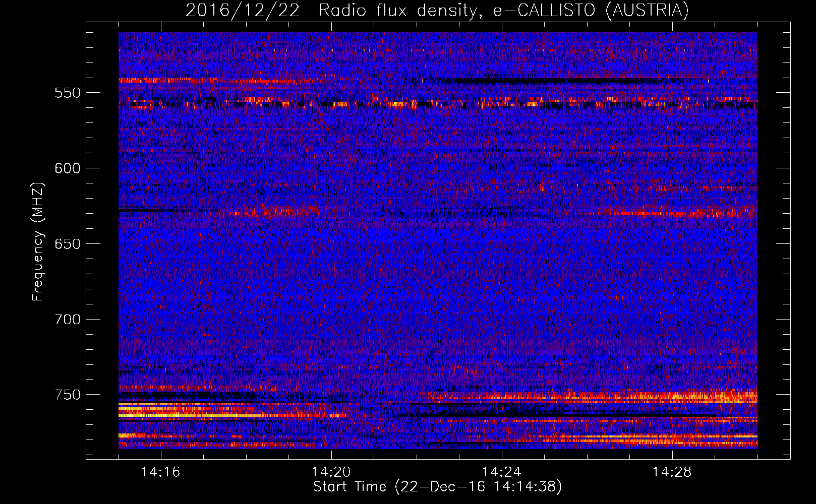Click the 650 frequency tick label
816x504 pixels.
pyautogui.click(x=68, y=244)
